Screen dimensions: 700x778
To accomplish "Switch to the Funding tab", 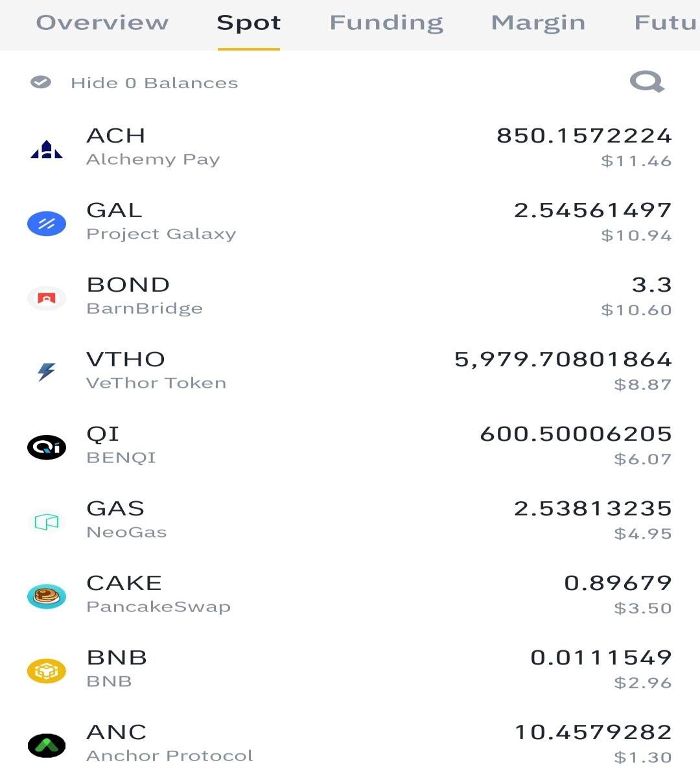I will coord(386,23).
